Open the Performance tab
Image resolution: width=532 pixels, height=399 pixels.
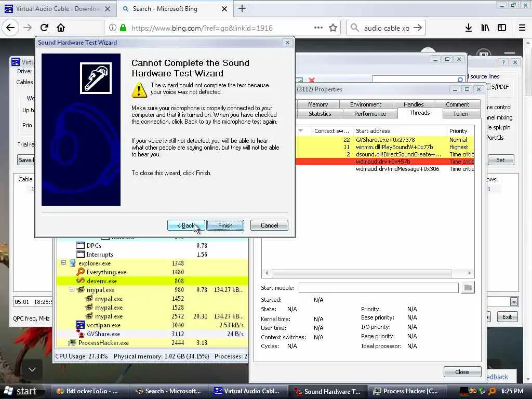coord(370,114)
